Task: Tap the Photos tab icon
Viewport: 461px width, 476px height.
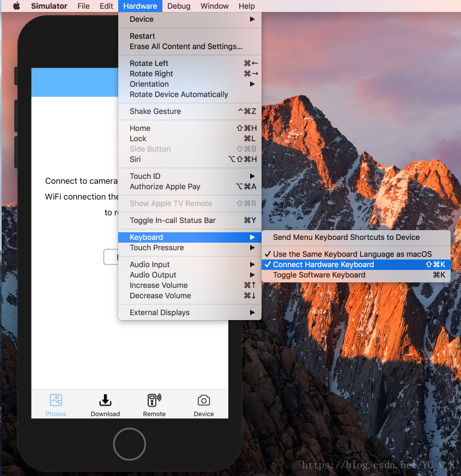Action: coord(56,400)
